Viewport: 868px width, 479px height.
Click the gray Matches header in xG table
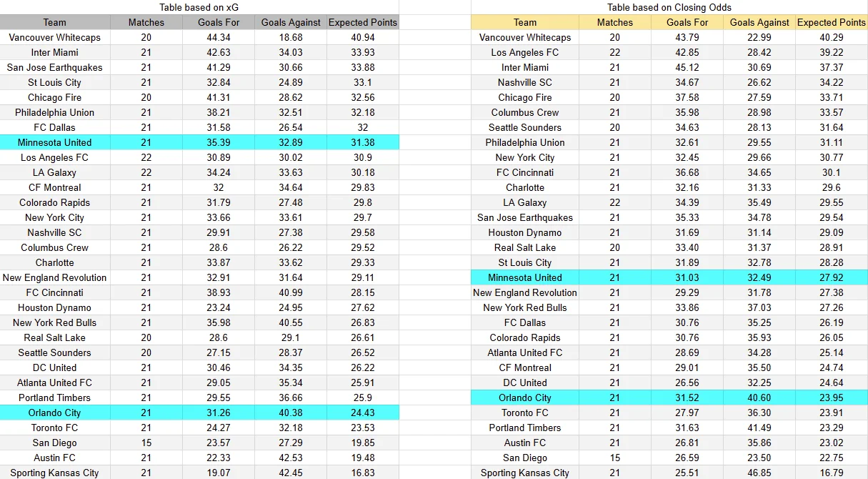[146, 22]
